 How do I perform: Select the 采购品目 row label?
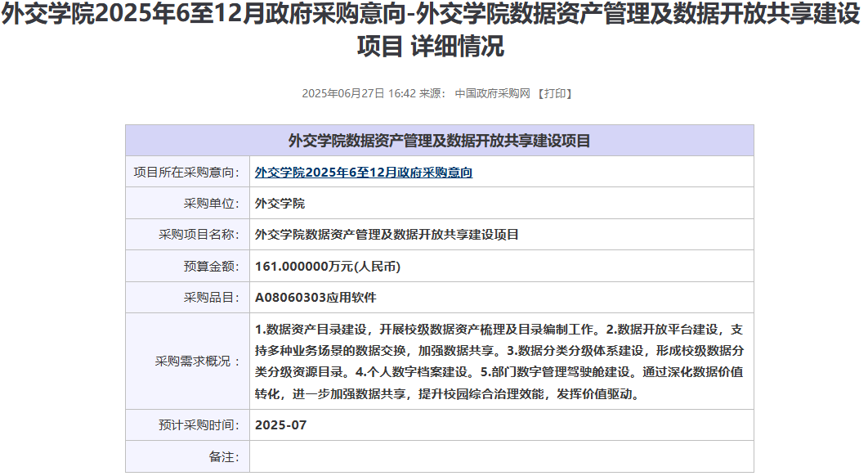point(211,298)
